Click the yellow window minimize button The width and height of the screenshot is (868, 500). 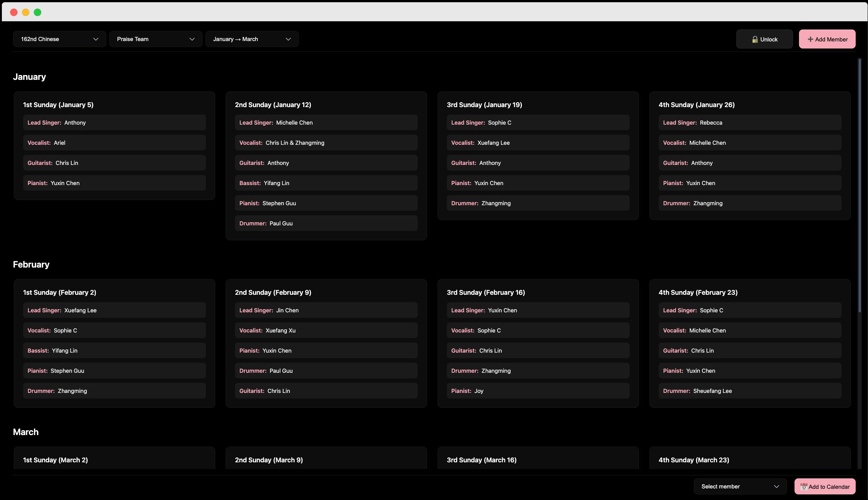(x=26, y=12)
